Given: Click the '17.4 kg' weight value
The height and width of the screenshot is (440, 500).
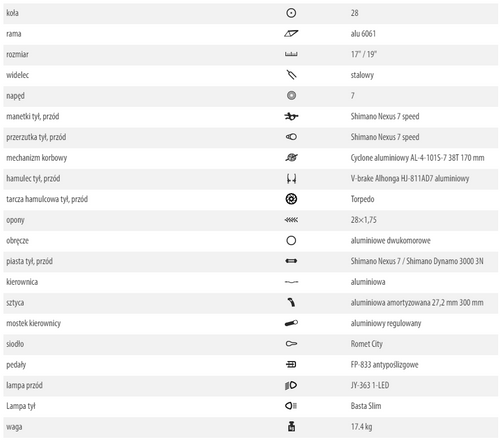Looking at the screenshot, I should point(361,427).
